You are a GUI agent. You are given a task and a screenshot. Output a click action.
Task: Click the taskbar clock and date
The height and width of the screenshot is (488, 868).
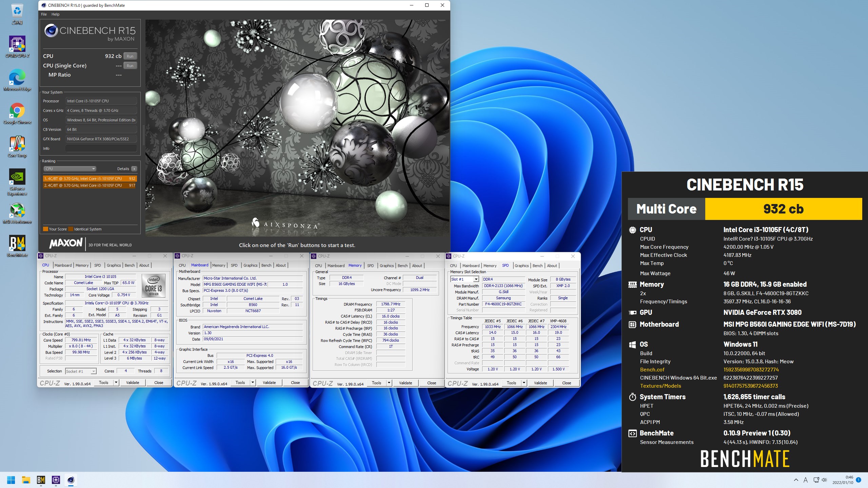pos(843,480)
